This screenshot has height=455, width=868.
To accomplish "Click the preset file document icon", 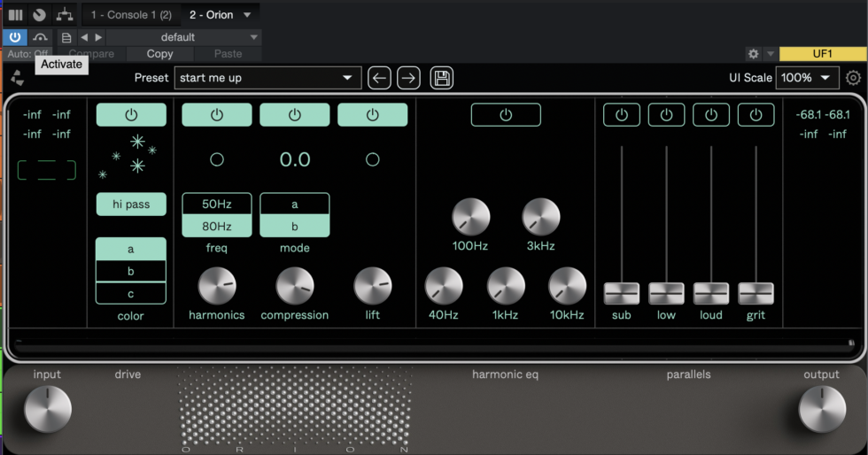I will tap(66, 38).
